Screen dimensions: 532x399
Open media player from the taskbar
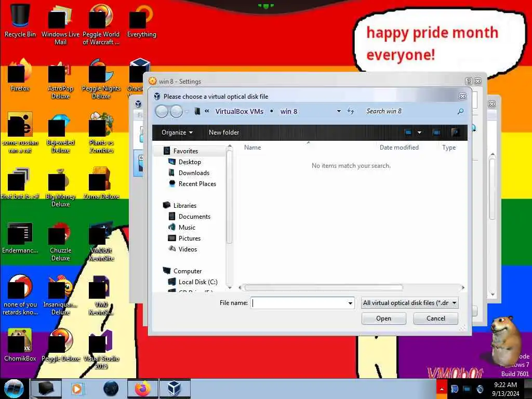coord(77,389)
